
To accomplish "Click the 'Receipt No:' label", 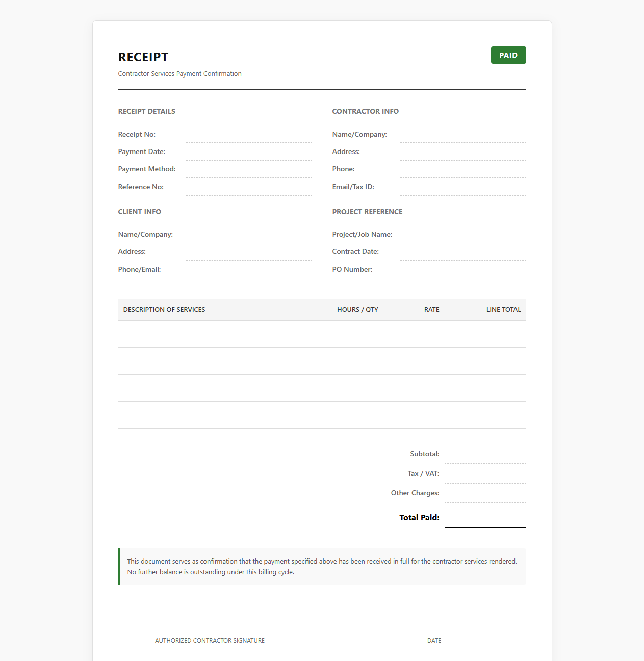I will [137, 135].
